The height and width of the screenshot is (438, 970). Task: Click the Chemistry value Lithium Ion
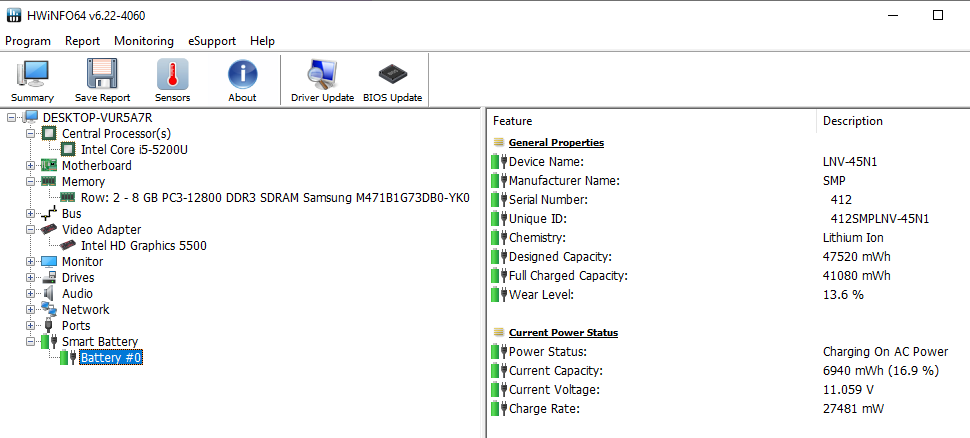tap(853, 238)
